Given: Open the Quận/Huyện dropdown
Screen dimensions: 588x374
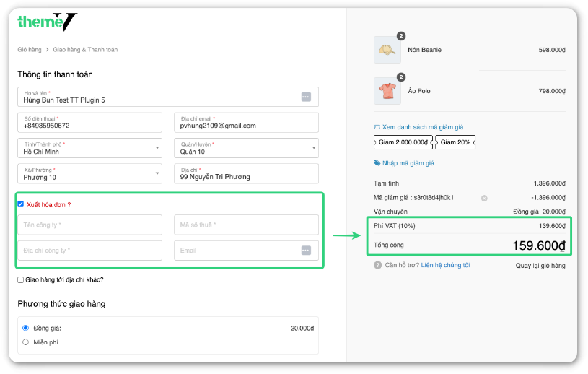Looking at the screenshot, I should 246,148.
